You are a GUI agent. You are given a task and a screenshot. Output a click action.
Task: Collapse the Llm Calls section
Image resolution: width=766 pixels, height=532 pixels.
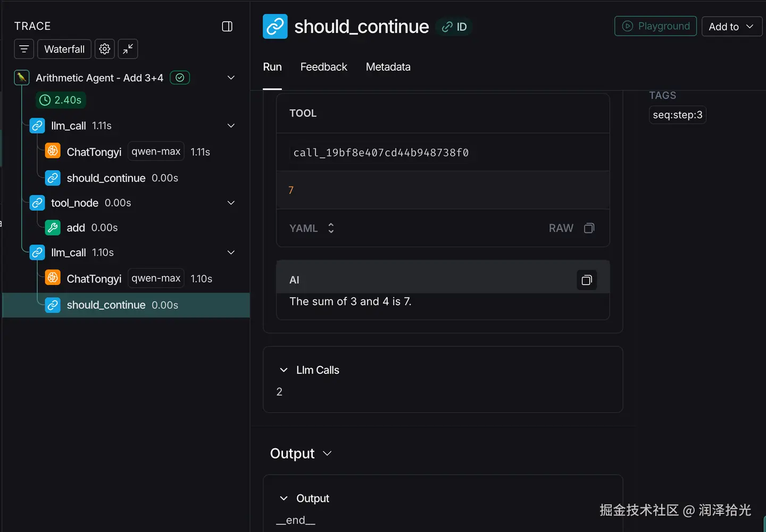tap(284, 370)
